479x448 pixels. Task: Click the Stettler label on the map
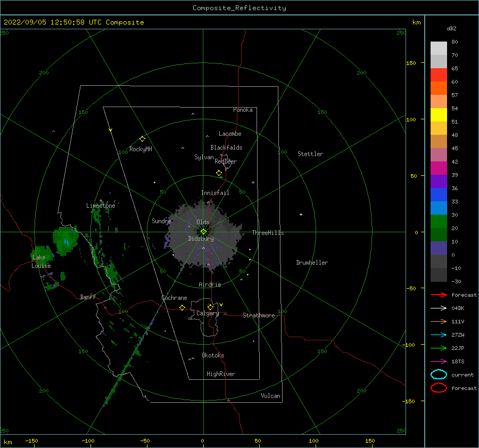(310, 154)
